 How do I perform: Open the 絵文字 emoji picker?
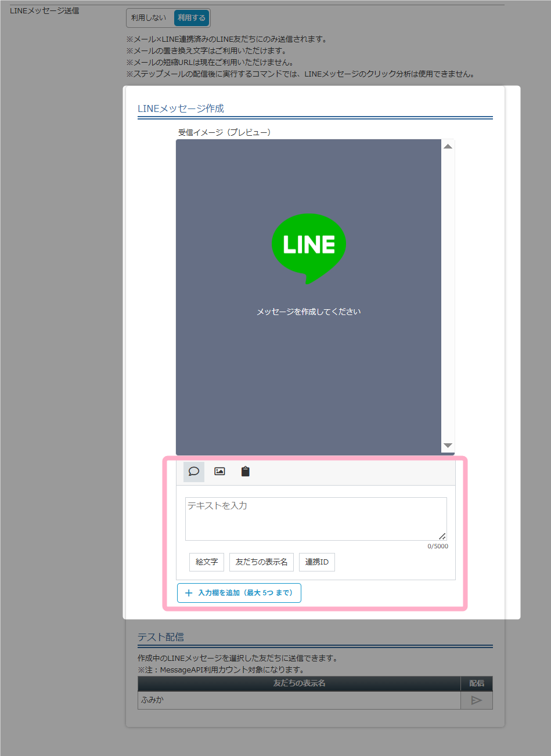tap(207, 562)
